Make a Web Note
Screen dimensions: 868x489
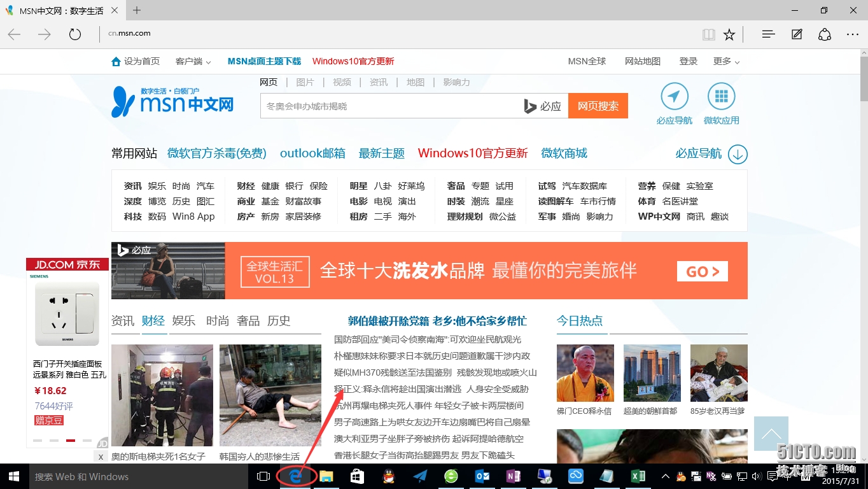(x=797, y=34)
